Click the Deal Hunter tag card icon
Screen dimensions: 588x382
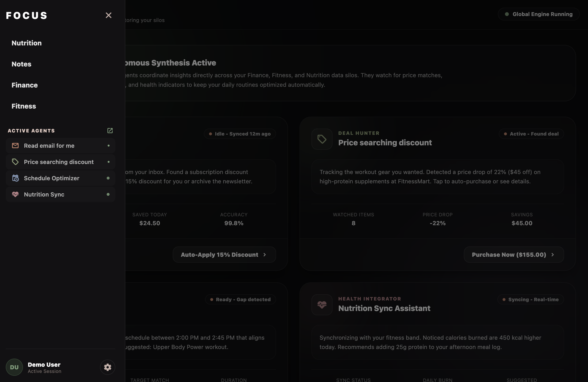point(322,139)
